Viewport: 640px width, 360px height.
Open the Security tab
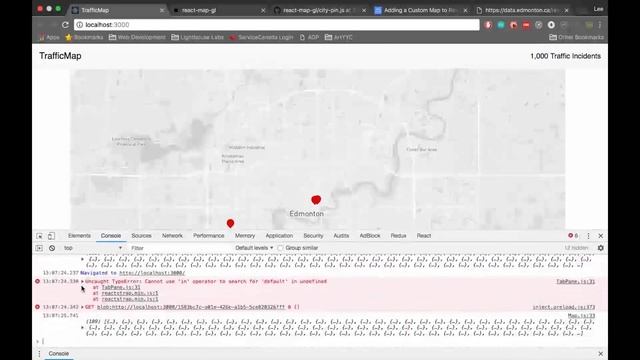click(313, 236)
